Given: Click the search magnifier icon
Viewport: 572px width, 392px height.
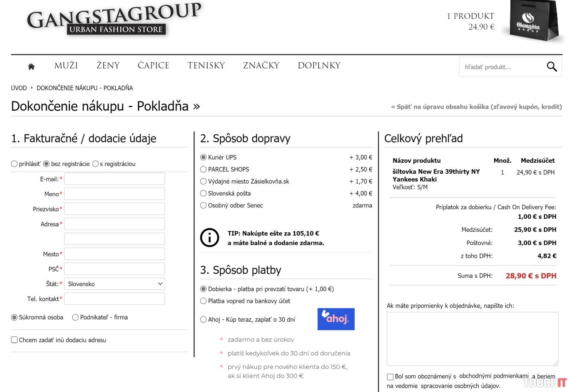Looking at the screenshot, I should click(x=552, y=67).
